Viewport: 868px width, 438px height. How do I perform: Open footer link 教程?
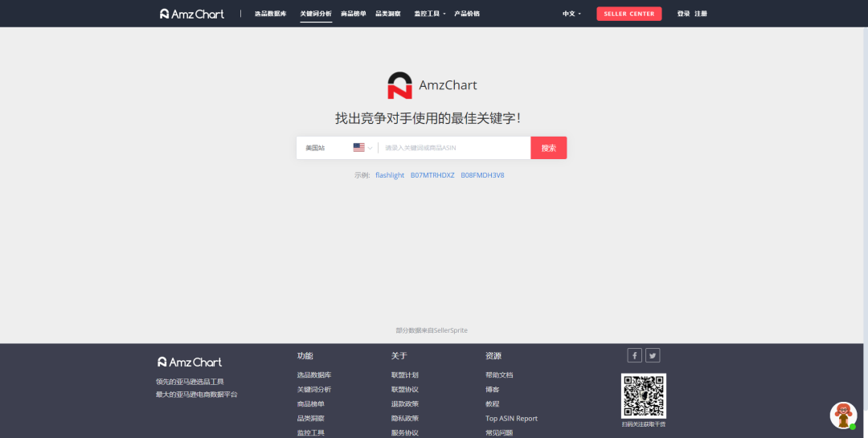click(x=492, y=403)
